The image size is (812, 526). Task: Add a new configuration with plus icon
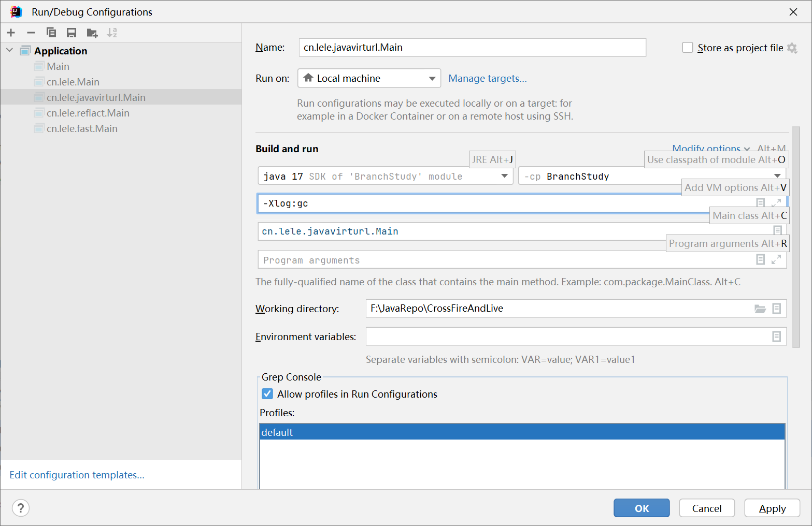pos(11,33)
